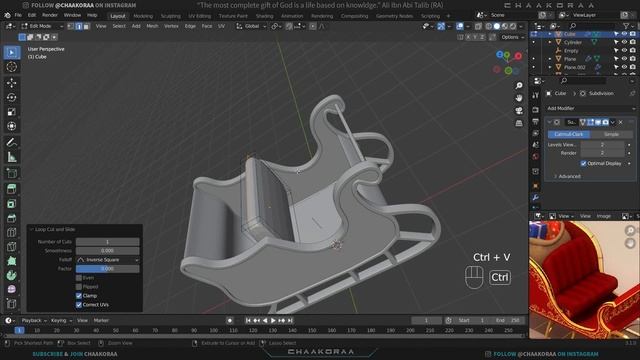Screen dimensions: 640x360
Task: Select the Rotate tool
Action: pyautogui.click(x=11, y=97)
